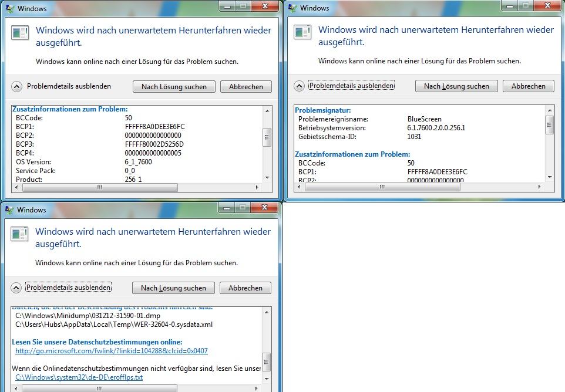Screen dimensions: 565x392
Task: Click scroll-up arrow in Minidump details box
Action: 267,312
